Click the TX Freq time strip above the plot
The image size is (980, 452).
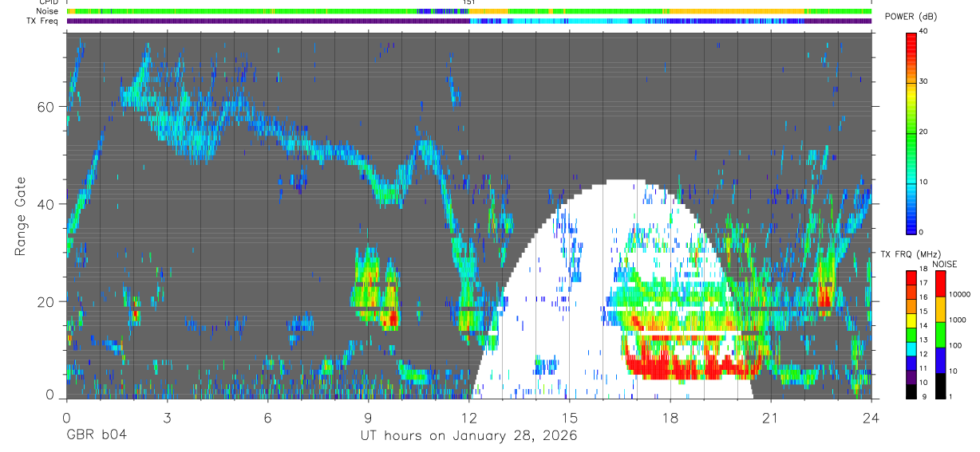468,22
